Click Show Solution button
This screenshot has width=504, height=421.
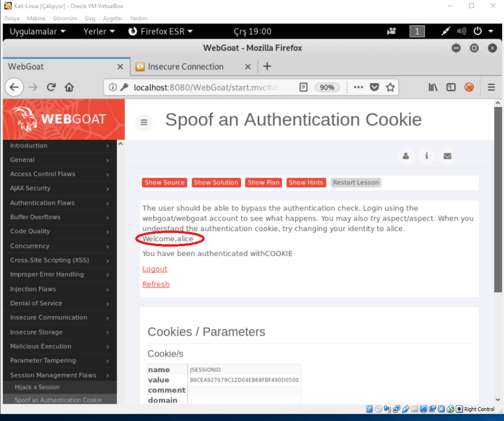(216, 183)
